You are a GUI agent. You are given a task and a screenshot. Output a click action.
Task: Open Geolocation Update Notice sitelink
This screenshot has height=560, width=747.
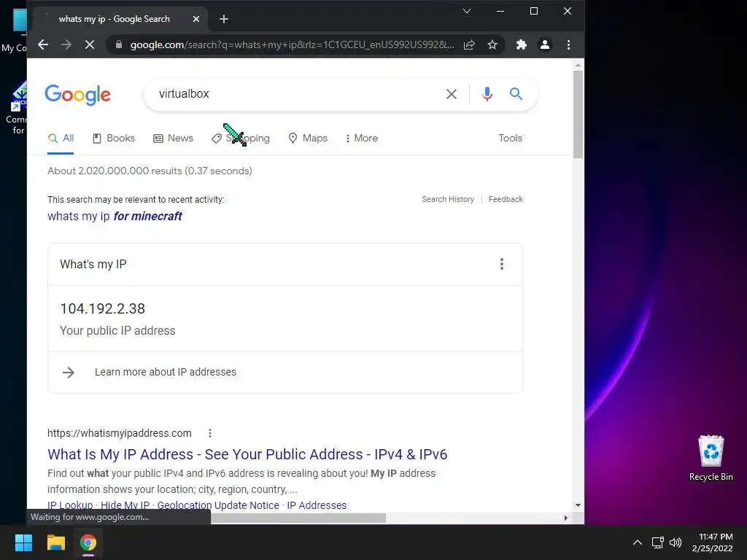(218, 505)
